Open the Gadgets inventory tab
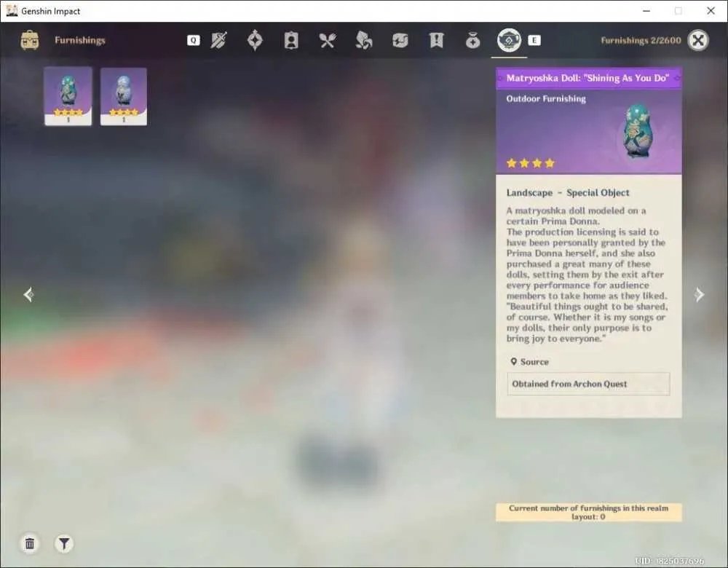 (400, 40)
